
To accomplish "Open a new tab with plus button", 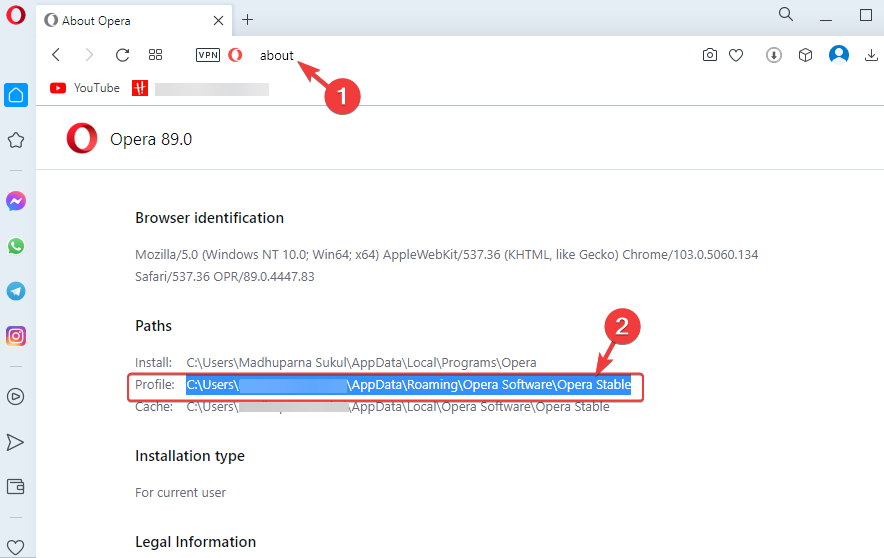I will click(247, 20).
